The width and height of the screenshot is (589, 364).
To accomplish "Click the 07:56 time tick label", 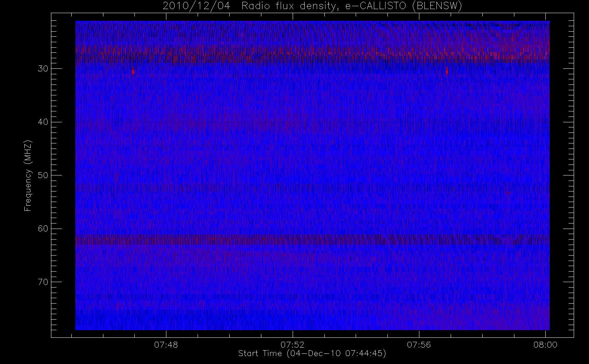I will [x=419, y=345].
